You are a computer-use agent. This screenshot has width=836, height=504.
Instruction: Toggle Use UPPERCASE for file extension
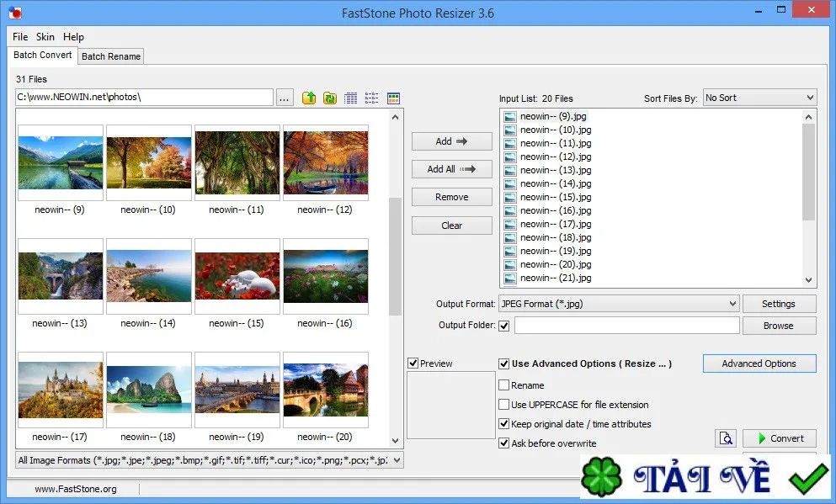(x=503, y=405)
